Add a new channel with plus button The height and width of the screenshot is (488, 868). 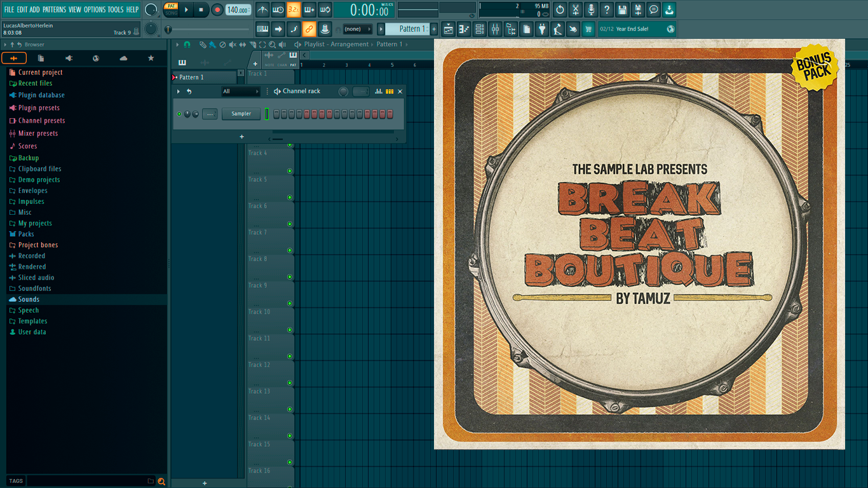(241, 137)
